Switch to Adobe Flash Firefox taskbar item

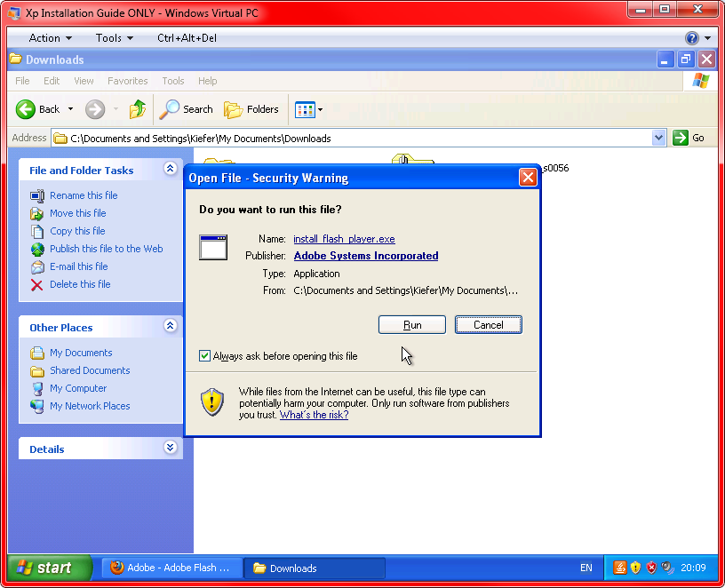(x=171, y=568)
